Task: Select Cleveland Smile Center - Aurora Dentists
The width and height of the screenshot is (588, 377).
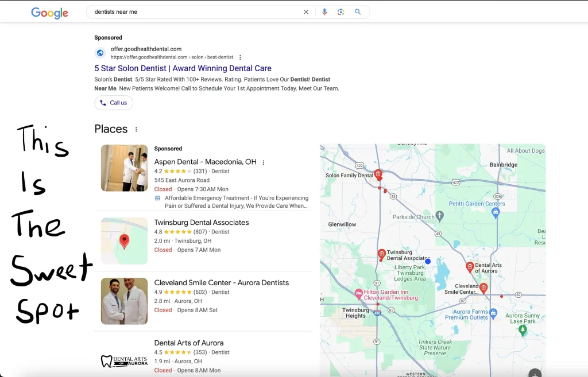Action: [x=221, y=283]
